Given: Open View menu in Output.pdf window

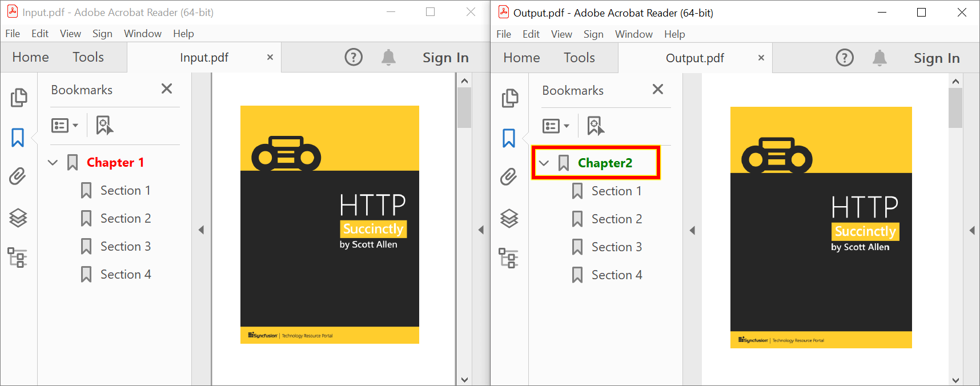Looking at the screenshot, I should (561, 34).
